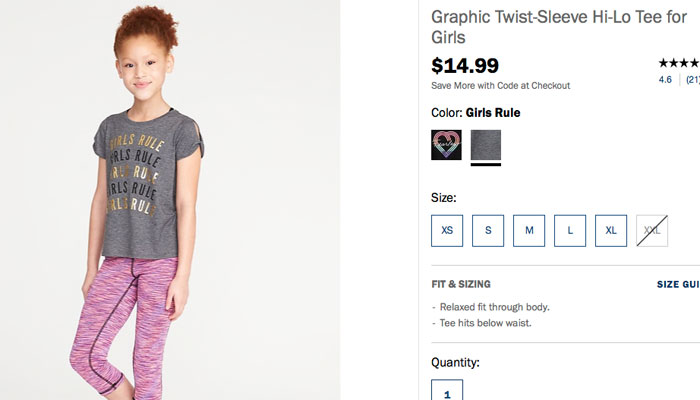This screenshot has height=400, width=700.
Task: Select the gray Girls Rule color swatch
Action: [x=486, y=146]
